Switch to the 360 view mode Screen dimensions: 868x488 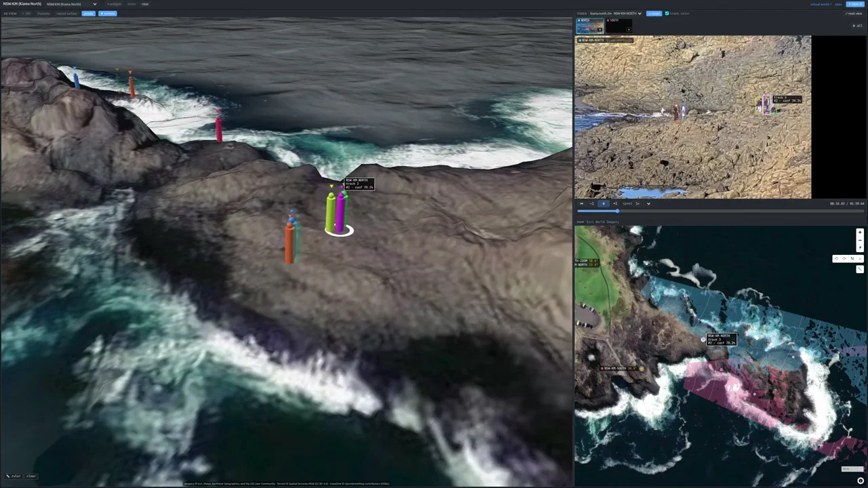click(26, 14)
